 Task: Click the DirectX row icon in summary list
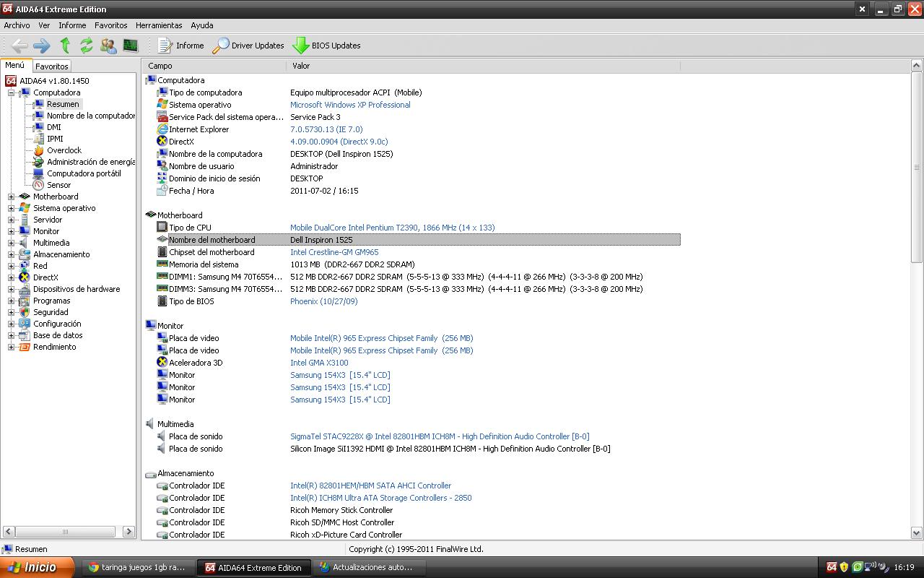click(x=162, y=142)
